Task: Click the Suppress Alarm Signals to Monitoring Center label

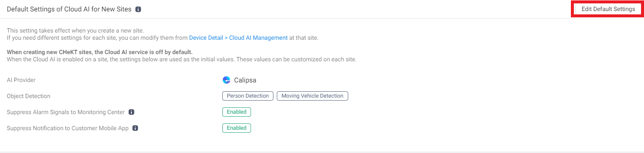Action: (66, 112)
